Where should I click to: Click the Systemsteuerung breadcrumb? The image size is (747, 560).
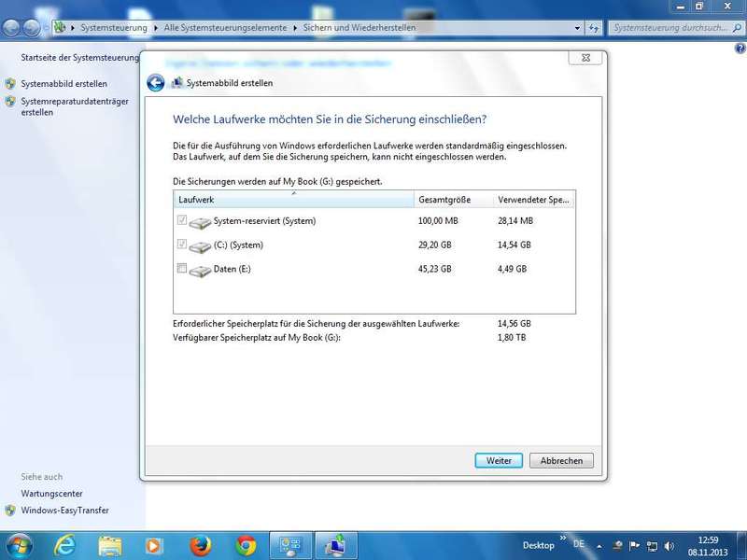(x=114, y=28)
